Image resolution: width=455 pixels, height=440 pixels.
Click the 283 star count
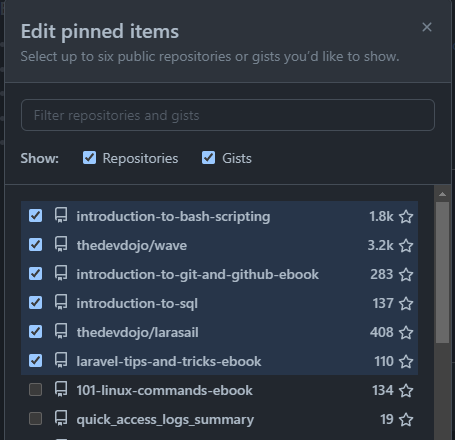click(382, 275)
